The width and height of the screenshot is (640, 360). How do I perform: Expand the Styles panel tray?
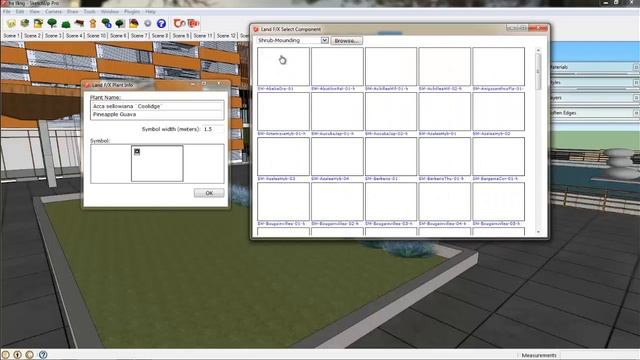(x=636, y=82)
